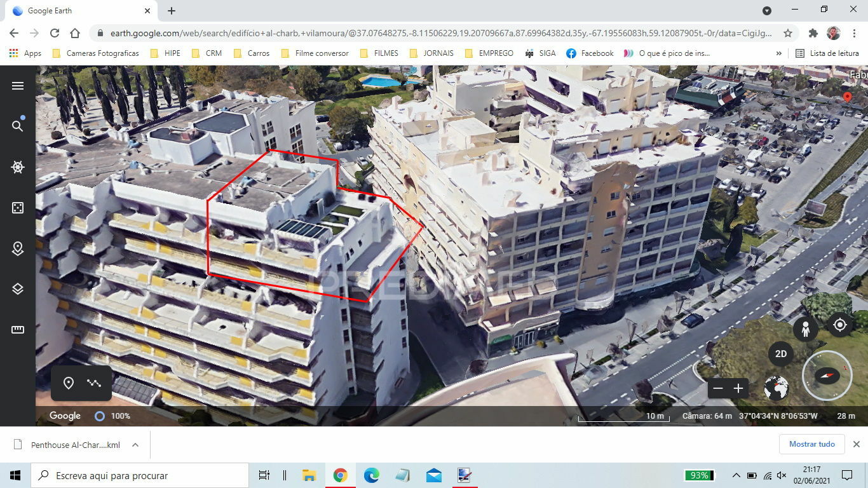The height and width of the screenshot is (488, 868).
Task: Click the compass to reset north
Action: point(827,376)
